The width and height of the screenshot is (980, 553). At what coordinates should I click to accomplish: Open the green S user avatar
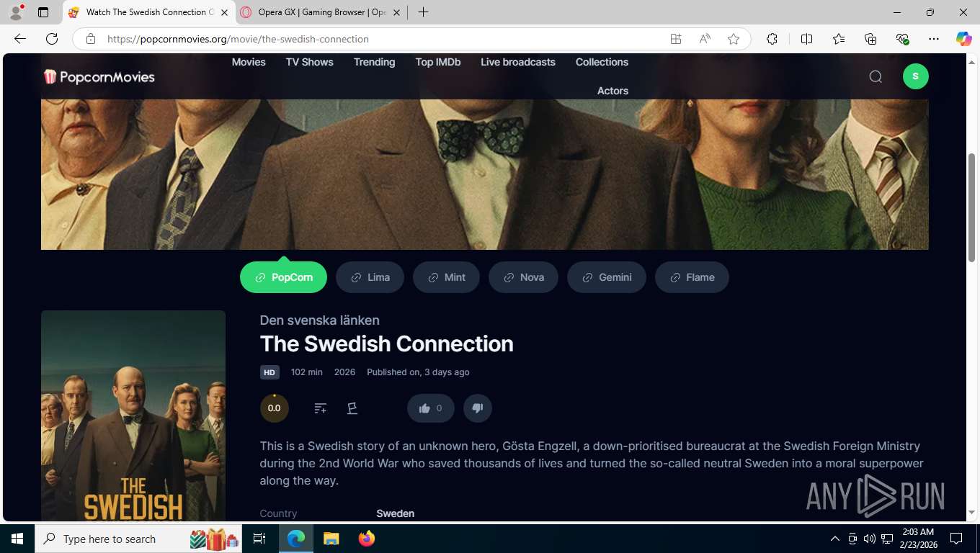tap(916, 76)
